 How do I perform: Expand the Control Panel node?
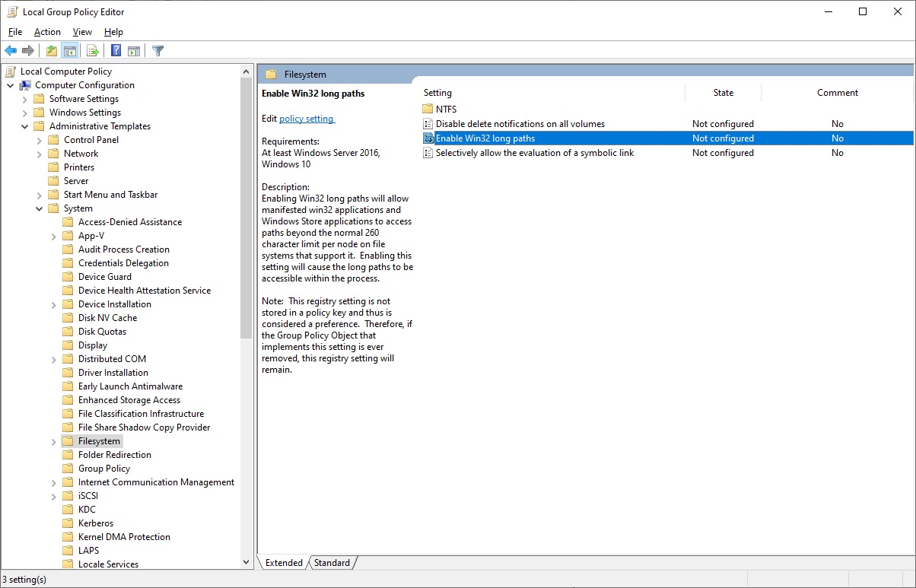(x=40, y=140)
